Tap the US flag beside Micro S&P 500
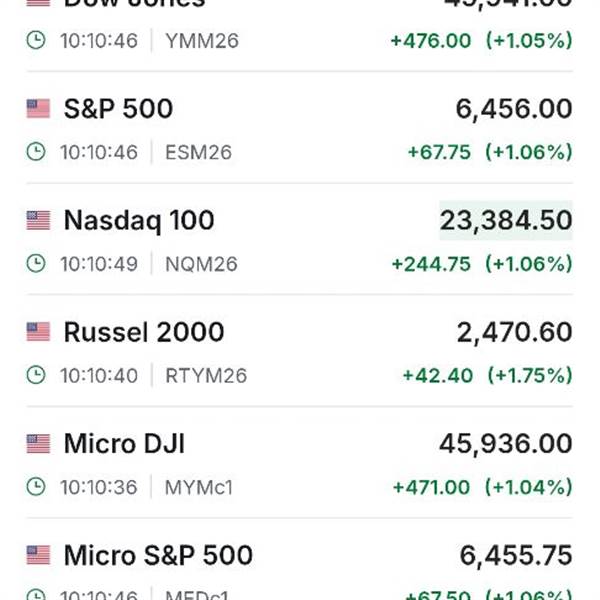The width and height of the screenshot is (600, 600). pos(38,555)
